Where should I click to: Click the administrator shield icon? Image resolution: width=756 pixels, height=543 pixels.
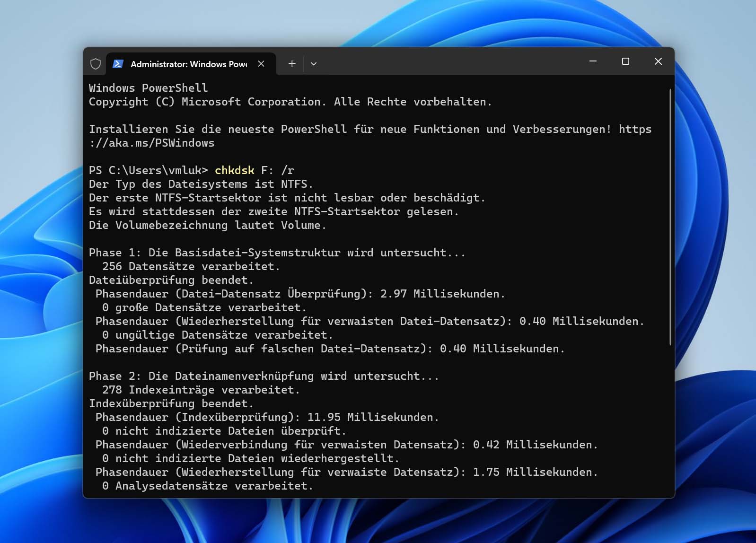click(x=96, y=64)
